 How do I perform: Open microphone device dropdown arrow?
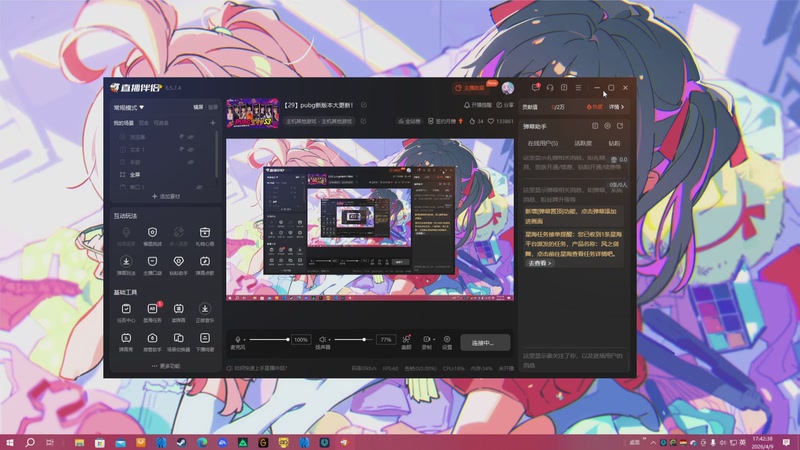pos(244,340)
